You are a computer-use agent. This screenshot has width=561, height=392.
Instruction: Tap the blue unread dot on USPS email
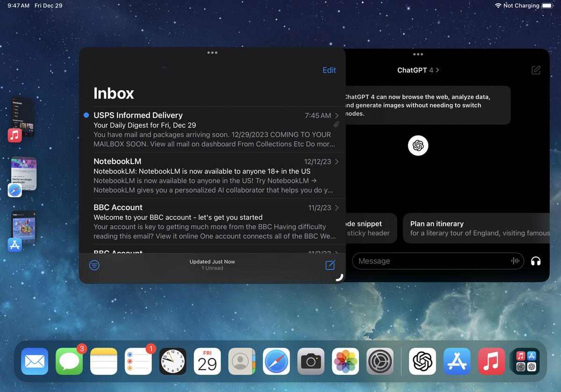pos(86,115)
